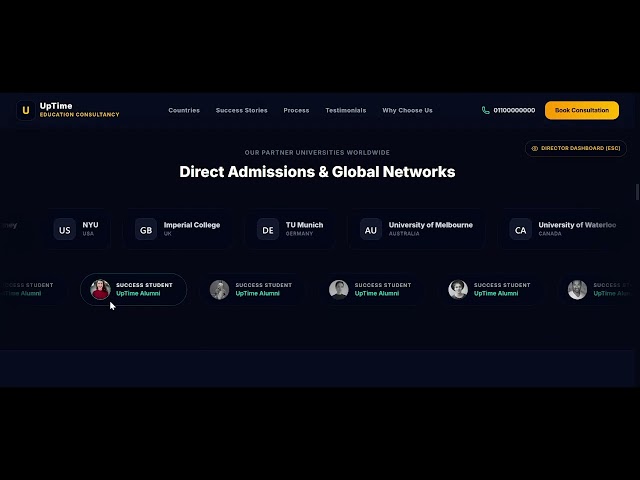Click the AU country badge
The height and width of the screenshot is (480, 640).
click(x=371, y=229)
